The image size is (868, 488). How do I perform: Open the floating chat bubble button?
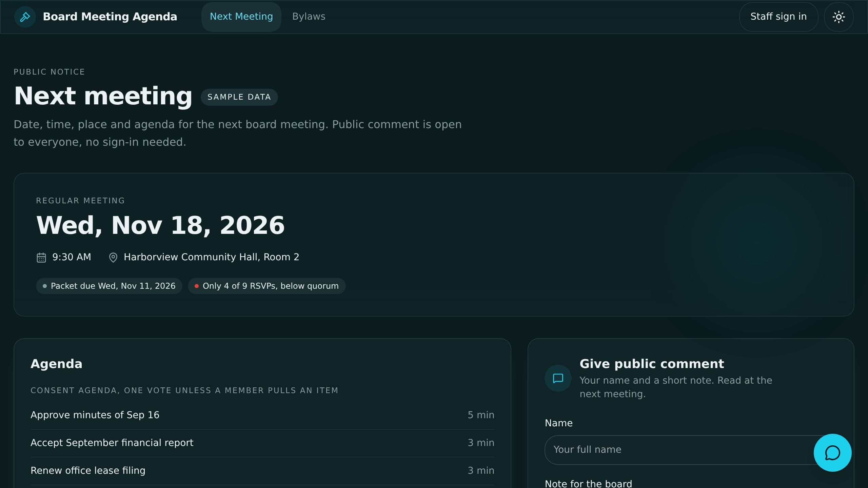pyautogui.click(x=832, y=453)
